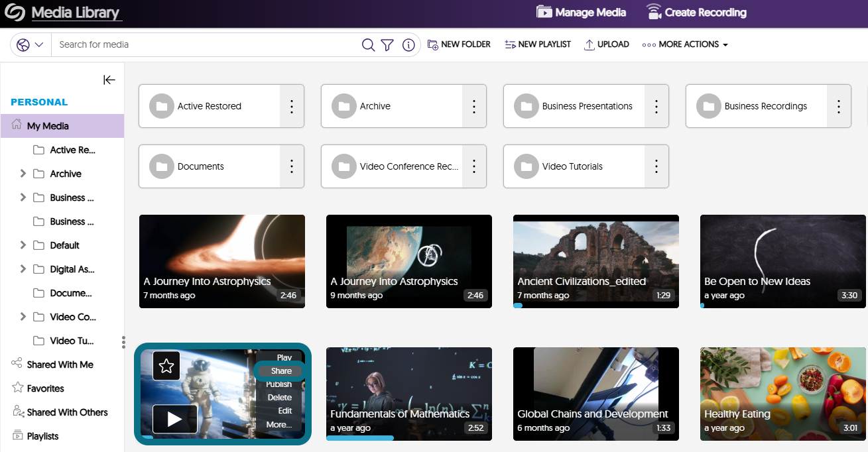
Task: Favorite the astronaut video with star icon
Action: 166,366
